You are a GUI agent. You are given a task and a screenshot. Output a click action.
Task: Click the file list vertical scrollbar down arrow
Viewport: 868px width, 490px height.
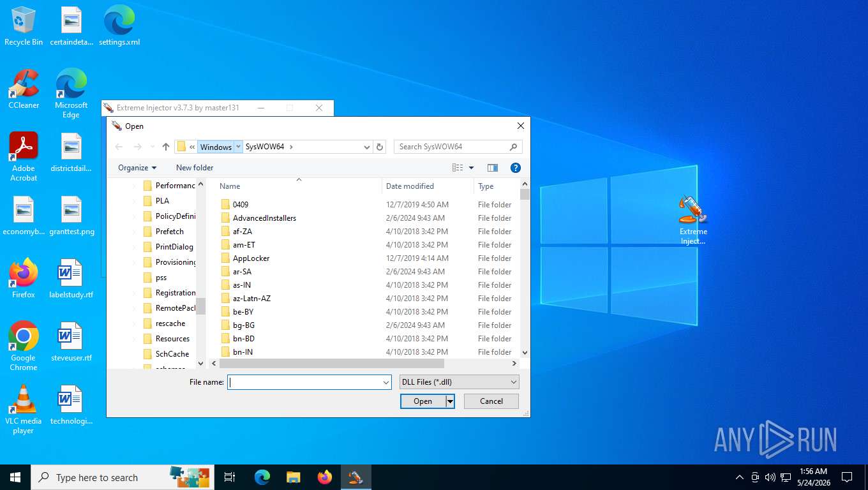(x=525, y=352)
